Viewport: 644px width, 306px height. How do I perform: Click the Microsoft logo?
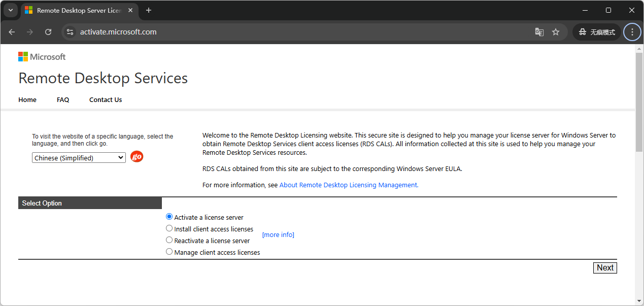click(x=42, y=57)
